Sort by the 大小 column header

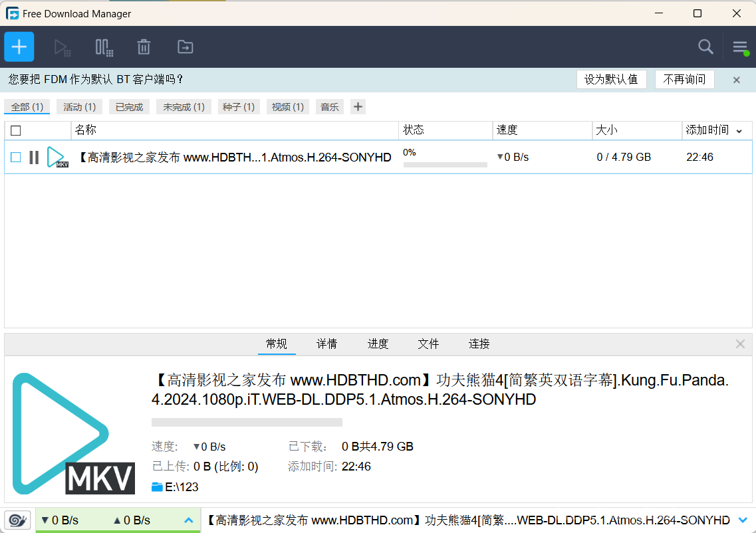(637, 130)
